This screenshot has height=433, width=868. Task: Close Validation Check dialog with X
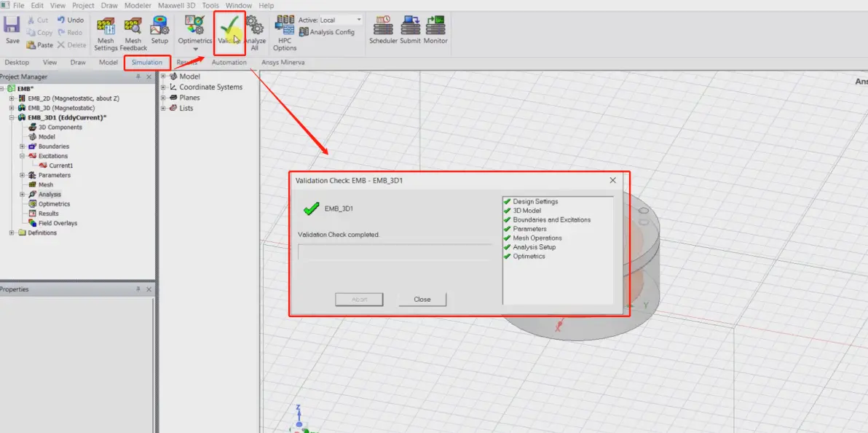(613, 180)
